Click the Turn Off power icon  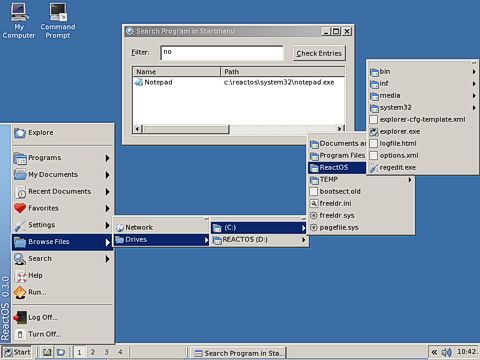tap(20, 334)
